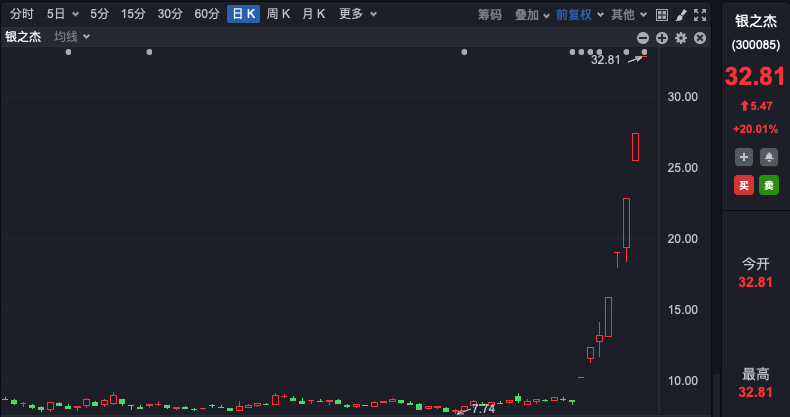Viewport: 790px width, 417px height.
Task: Zoom in chart with plus icon
Action: point(662,38)
